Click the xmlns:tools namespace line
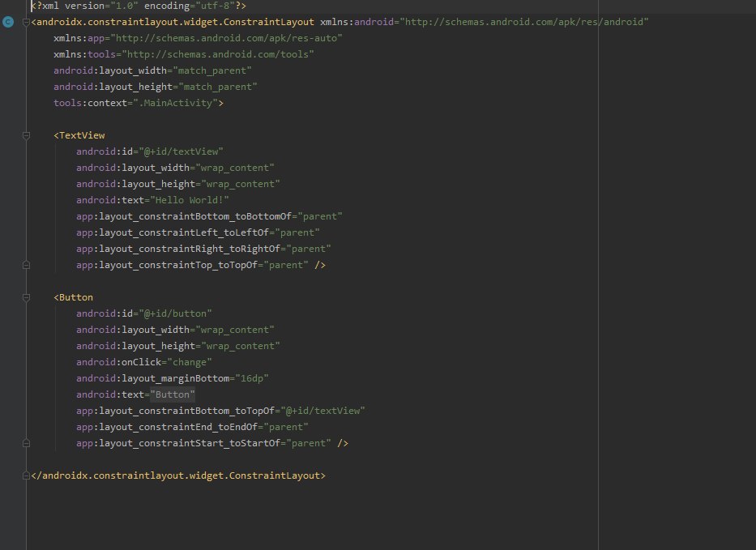 [184, 54]
